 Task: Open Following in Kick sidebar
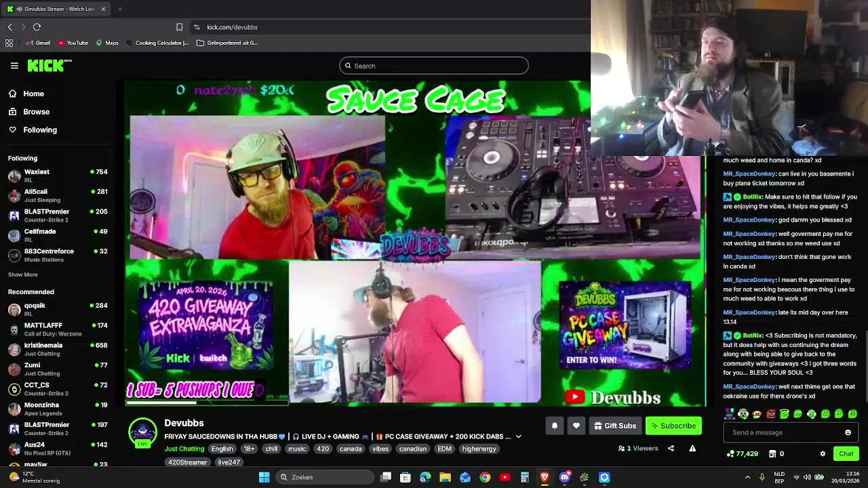coord(33,129)
